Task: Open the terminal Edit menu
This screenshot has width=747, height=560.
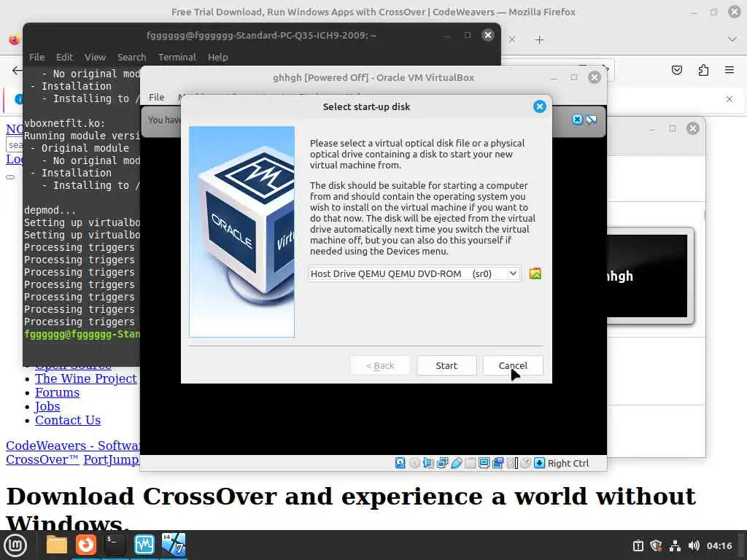Action: [64, 57]
